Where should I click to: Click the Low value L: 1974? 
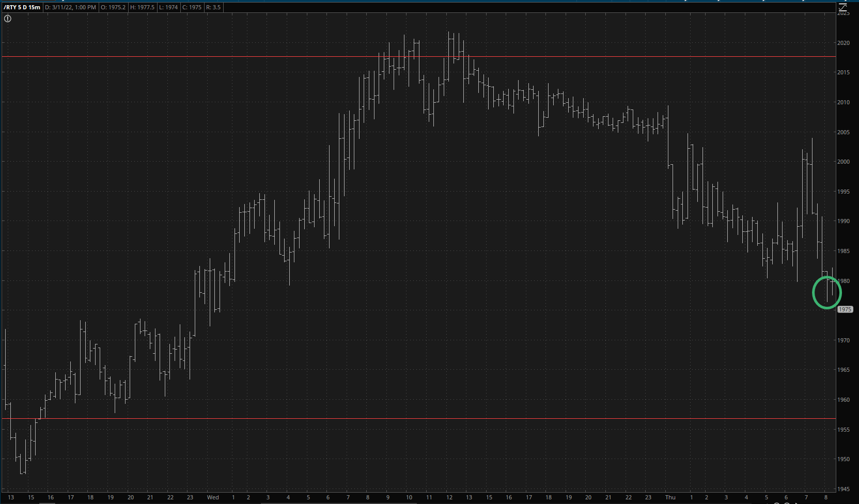click(x=168, y=7)
